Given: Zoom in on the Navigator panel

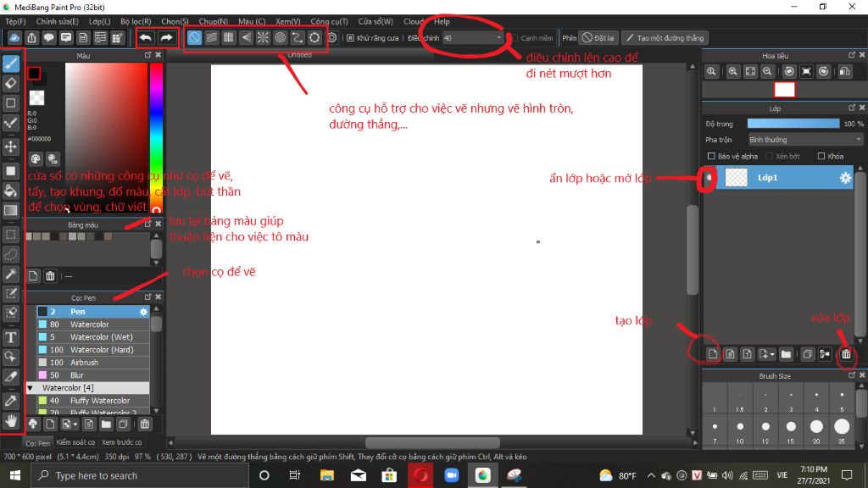Looking at the screenshot, I should [733, 71].
